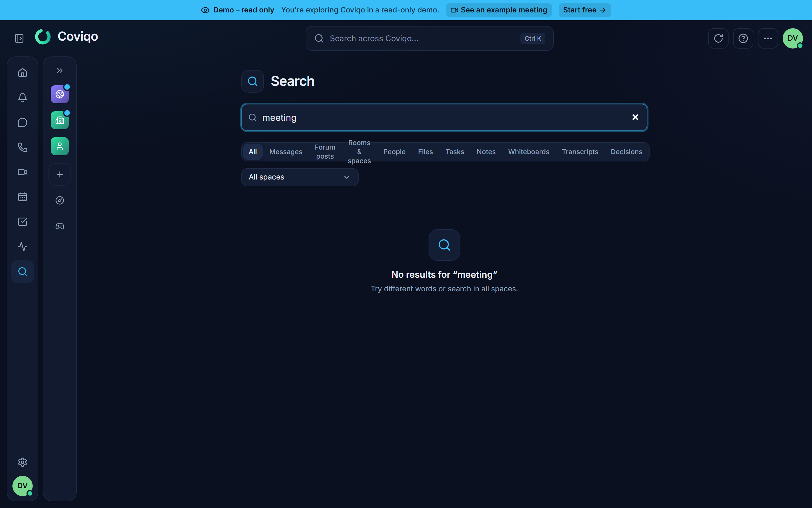Open the purple space icon
Screen dimensions: 812x508
pos(60,95)
